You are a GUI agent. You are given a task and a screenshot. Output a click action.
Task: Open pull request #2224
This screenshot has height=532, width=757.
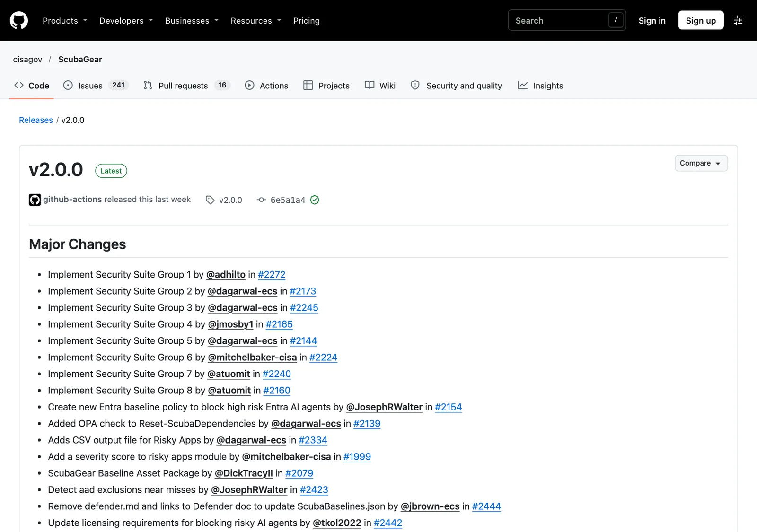323,358
